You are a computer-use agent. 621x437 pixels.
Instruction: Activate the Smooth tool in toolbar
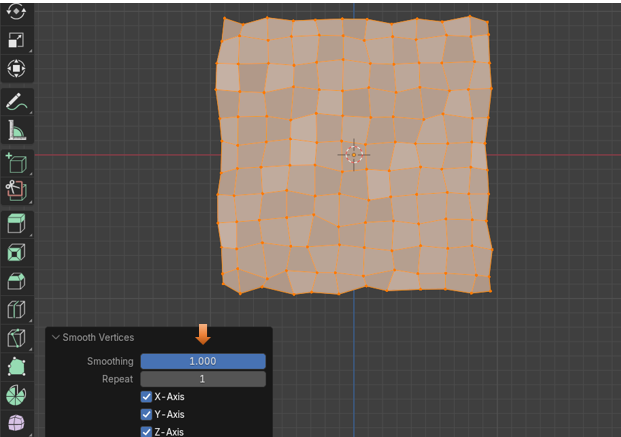[x=17, y=424]
